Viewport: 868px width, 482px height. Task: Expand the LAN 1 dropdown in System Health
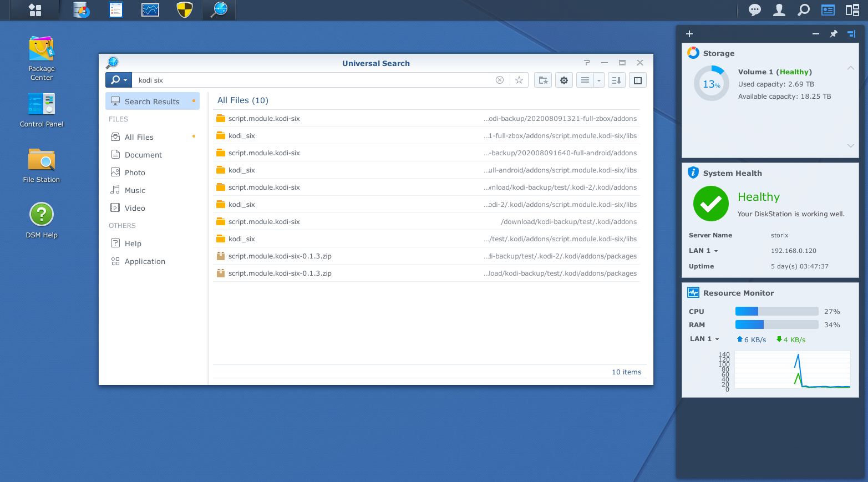(x=703, y=251)
